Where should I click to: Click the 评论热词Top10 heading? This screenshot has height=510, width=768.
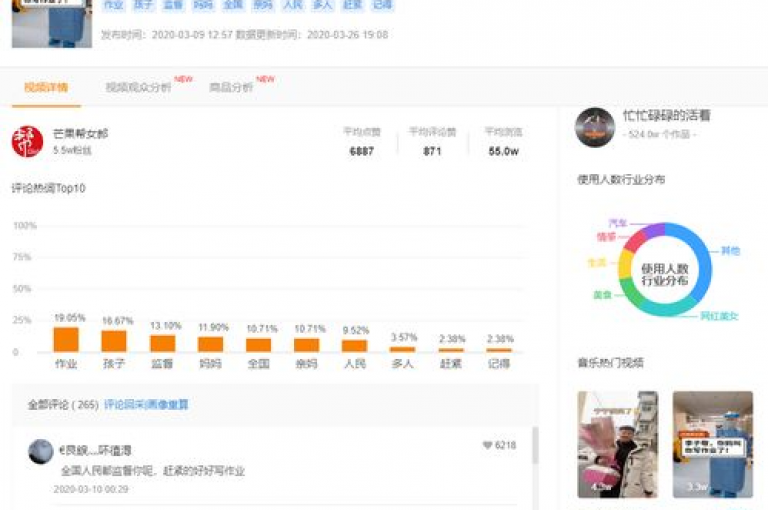click(48, 188)
